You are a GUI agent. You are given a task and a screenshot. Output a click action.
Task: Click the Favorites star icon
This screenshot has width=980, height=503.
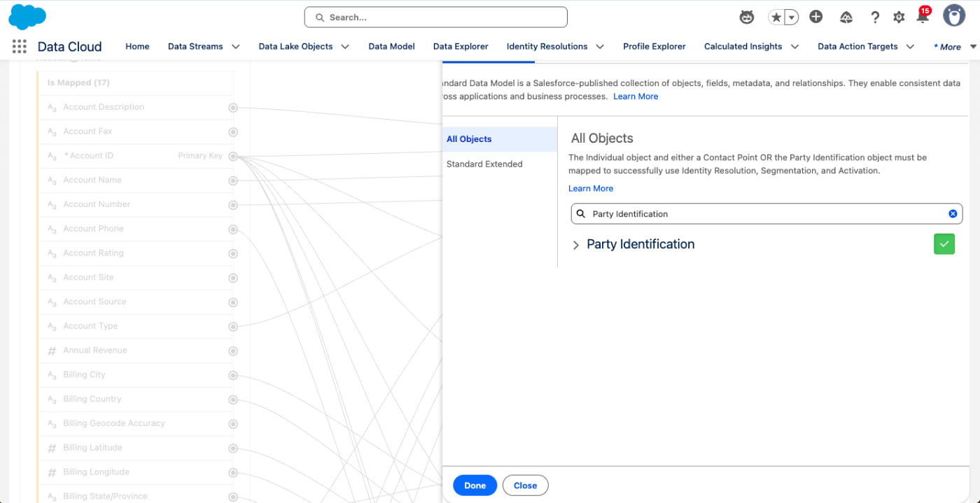pyautogui.click(x=776, y=17)
